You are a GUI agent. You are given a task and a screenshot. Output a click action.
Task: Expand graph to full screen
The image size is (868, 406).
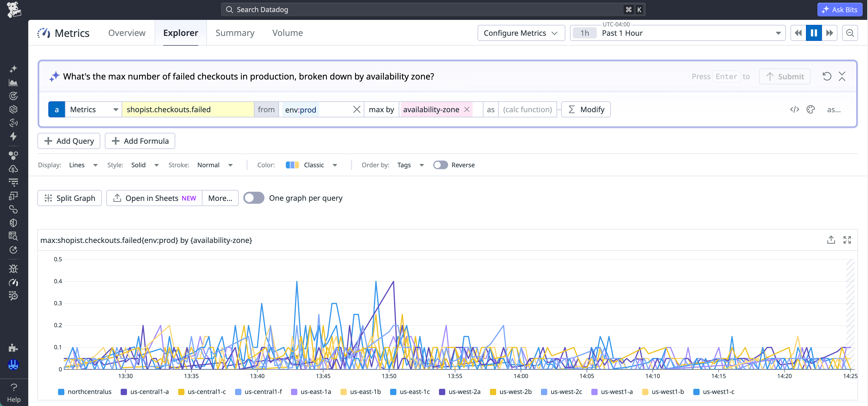[847, 240]
